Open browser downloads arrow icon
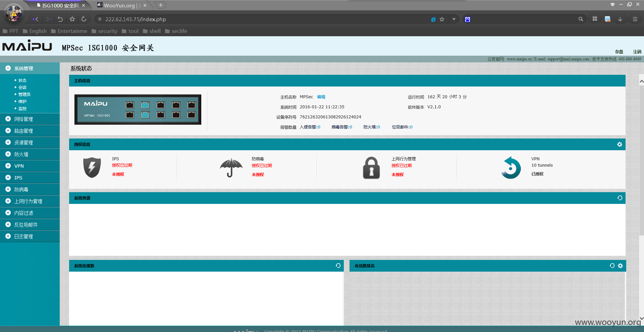Viewport: 644px width, 332px height. (x=620, y=19)
